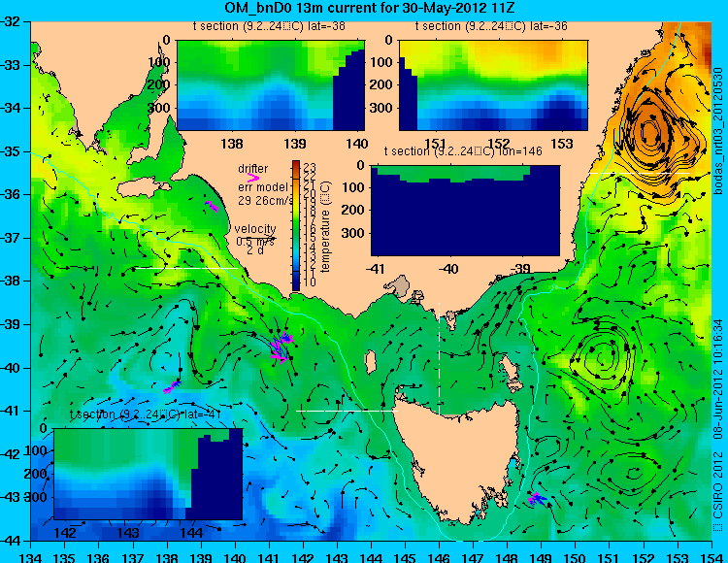Click the '134' longitude label on bottom axis
The width and height of the screenshot is (728, 563).
[x=31, y=557]
